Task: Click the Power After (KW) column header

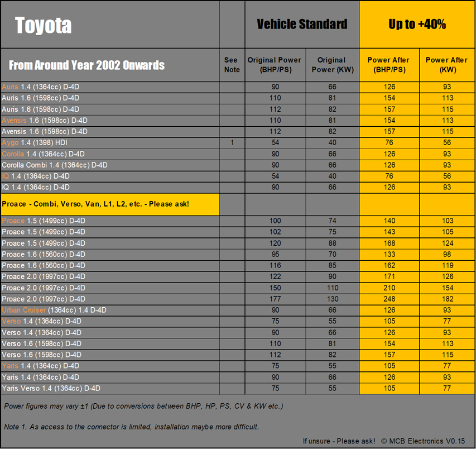Action: (447, 65)
